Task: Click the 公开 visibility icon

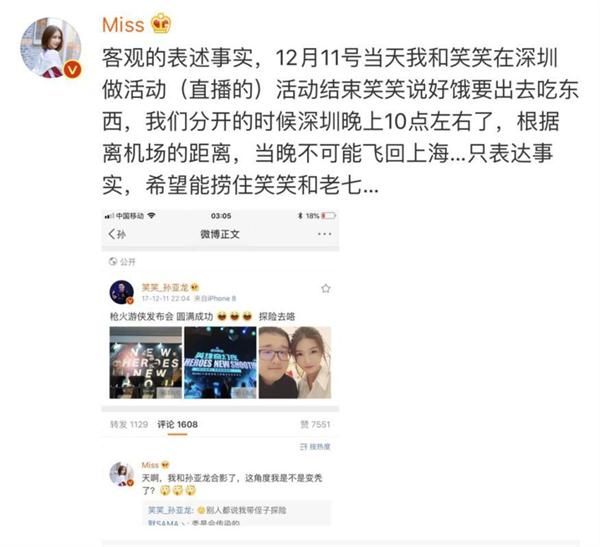Action: coord(113,261)
